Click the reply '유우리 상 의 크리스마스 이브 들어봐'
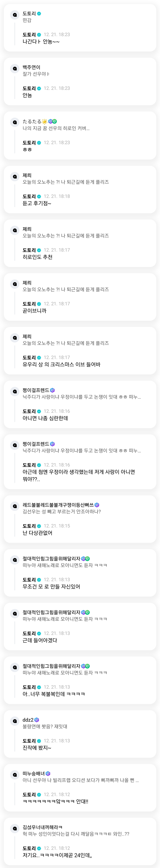This screenshot has height=868, width=160. (61, 365)
